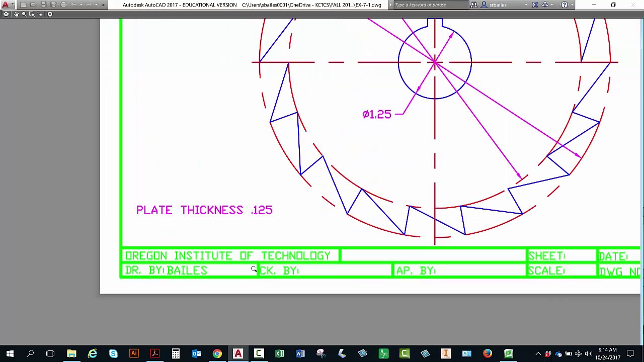Click the PLATE THICKNESS .125 text
Screen dimensions: 644x362
204,210
